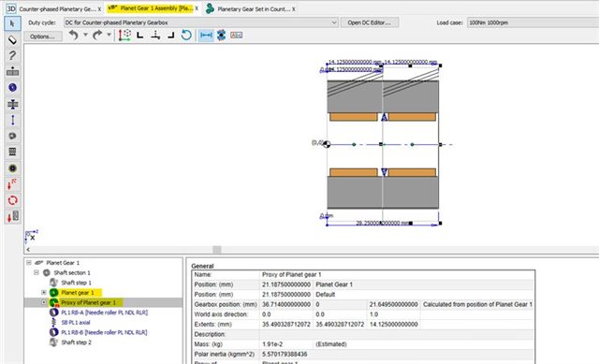
Task: Click upper-left orange needle bearing block
Action: coord(354,116)
